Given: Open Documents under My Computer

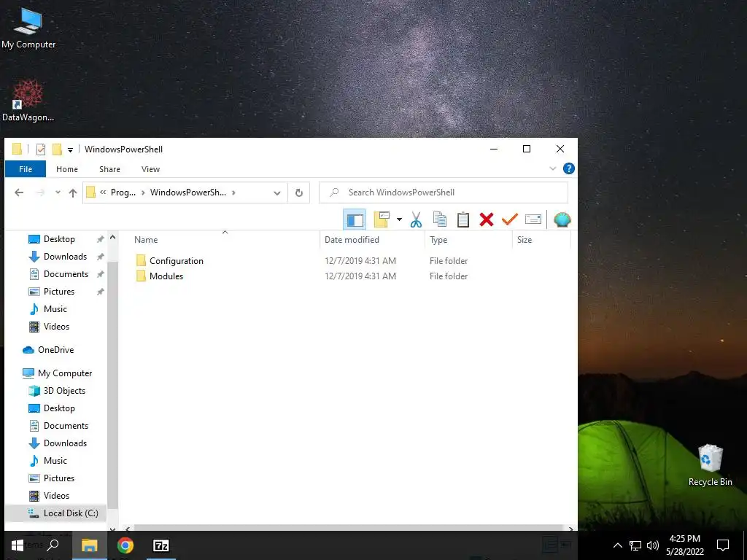Looking at the screenshot, I should [x=66, y=426].
